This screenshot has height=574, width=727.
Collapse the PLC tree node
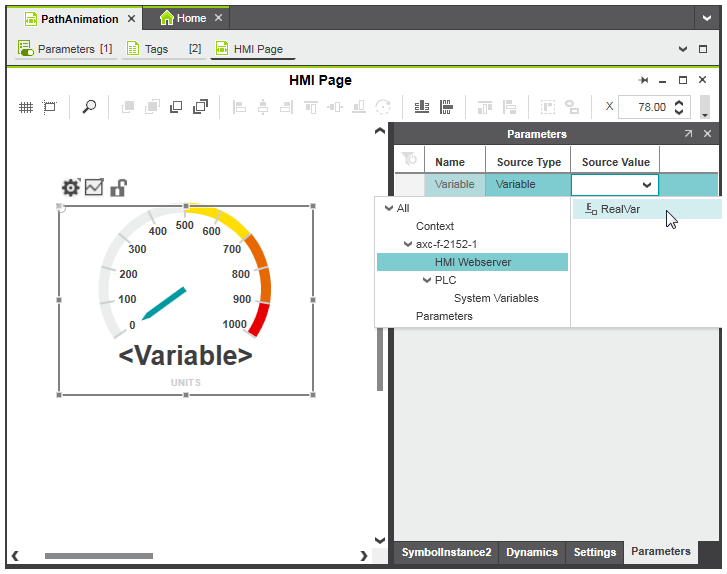pyautogui.click(x=425, y=280)
